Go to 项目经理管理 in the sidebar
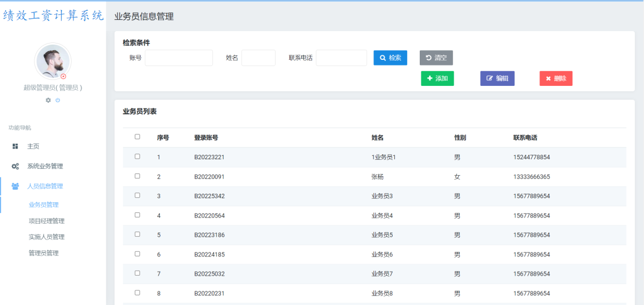Screen dimensions: 644x305 click(x=46, y=221)
